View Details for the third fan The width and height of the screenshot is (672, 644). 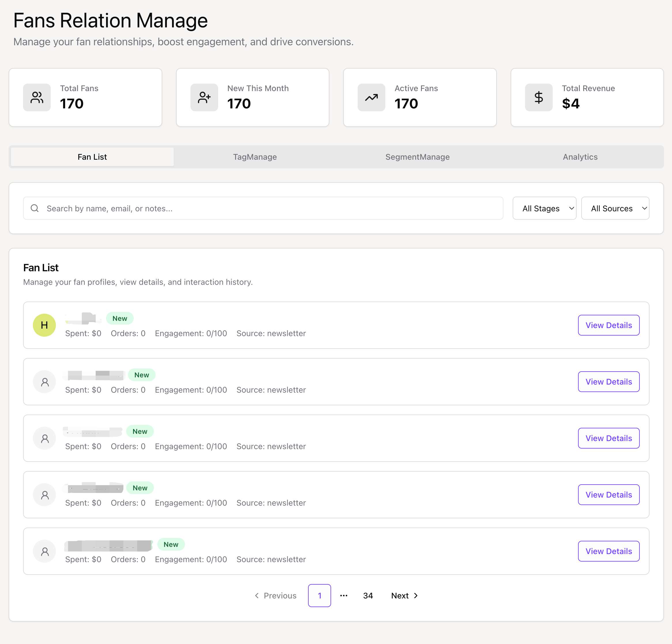pos(608,438)
